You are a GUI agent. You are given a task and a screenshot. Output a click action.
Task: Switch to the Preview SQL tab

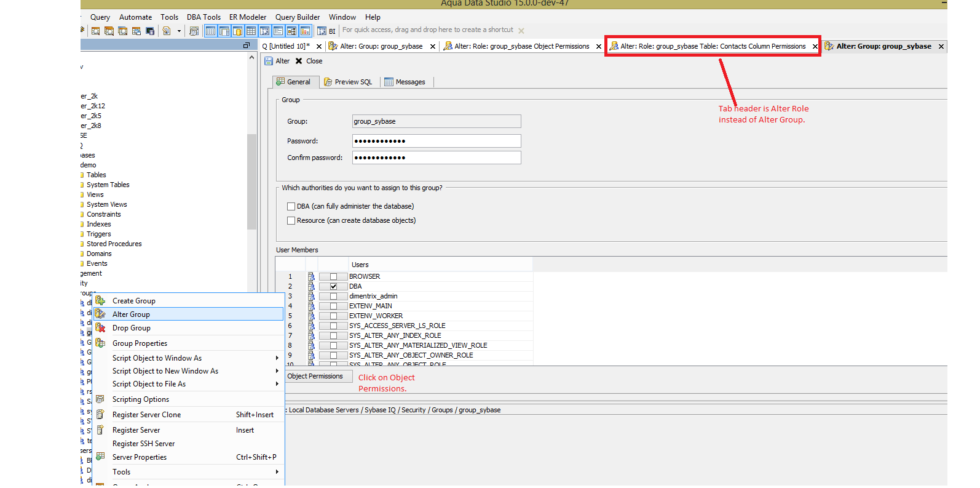pyautogui.click(x=348, y=82)
